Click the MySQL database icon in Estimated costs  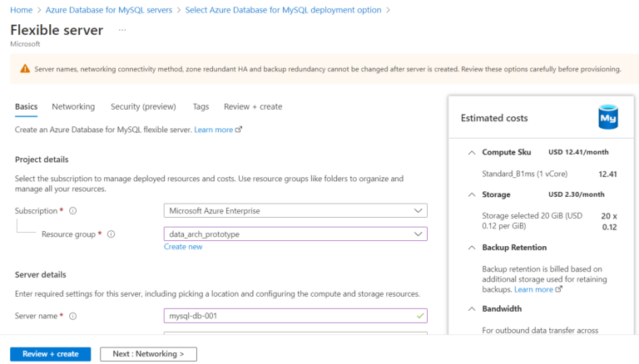click(x=608, y=119)
